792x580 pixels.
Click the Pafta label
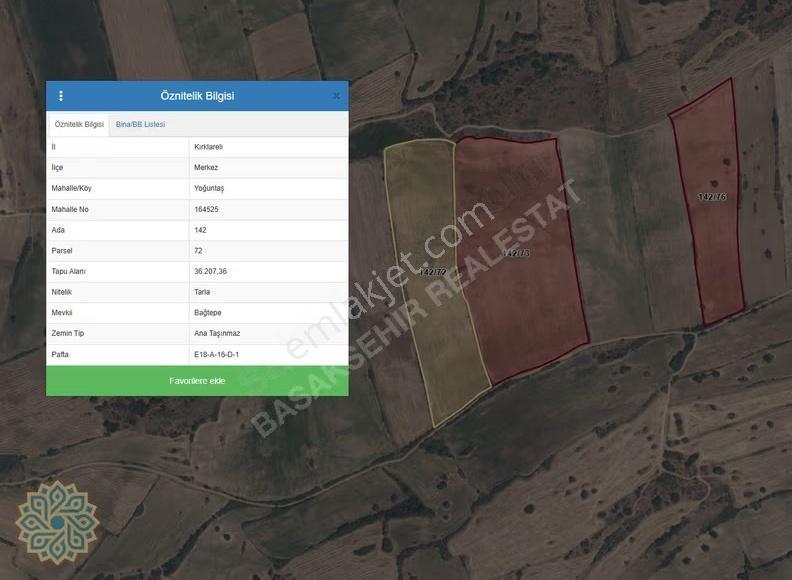(x=60, y=355)
